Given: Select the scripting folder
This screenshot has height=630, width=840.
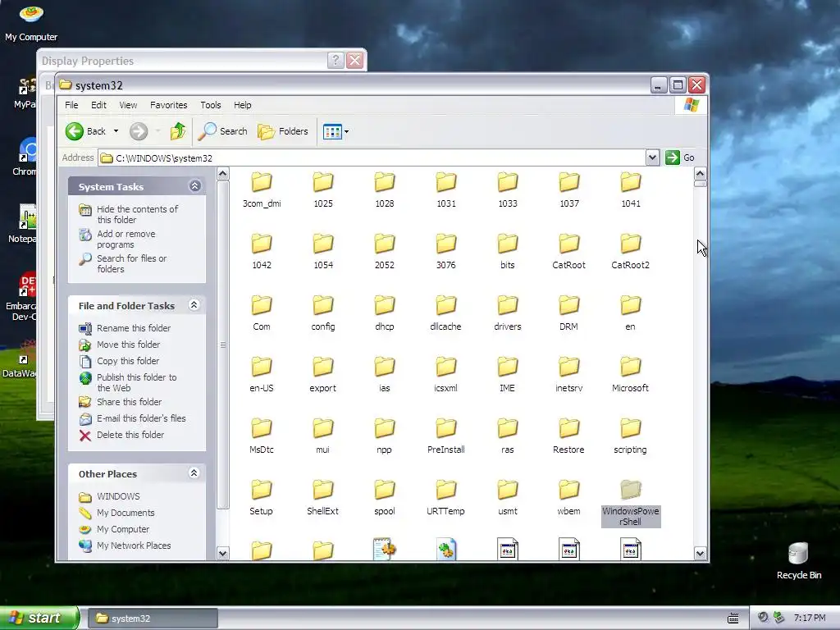Looking at the screenshot, I should (631, 436).
